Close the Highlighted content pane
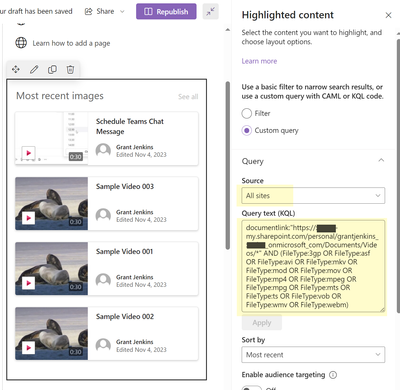 pos(388,15)
